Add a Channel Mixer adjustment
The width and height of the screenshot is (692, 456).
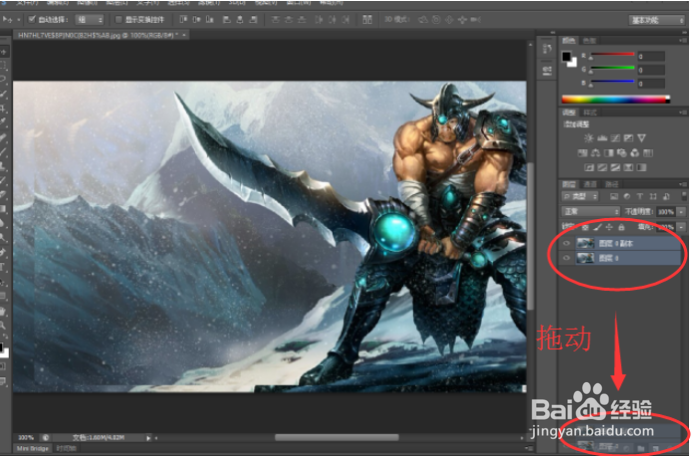[635, 153]
